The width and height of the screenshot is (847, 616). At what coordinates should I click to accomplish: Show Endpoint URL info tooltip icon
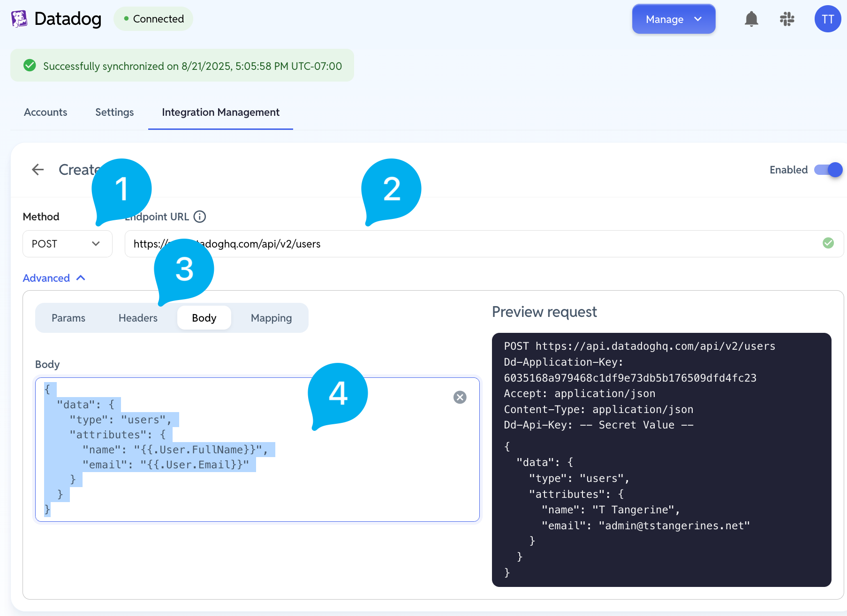(x=200, y=217)
